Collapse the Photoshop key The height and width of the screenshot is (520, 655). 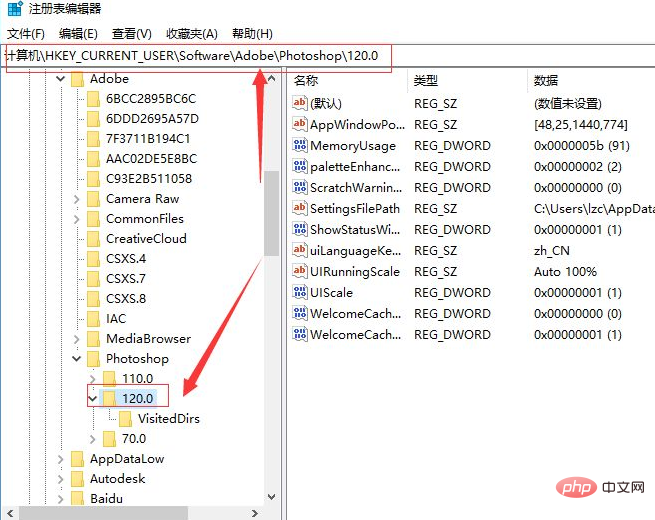[76, 359]
